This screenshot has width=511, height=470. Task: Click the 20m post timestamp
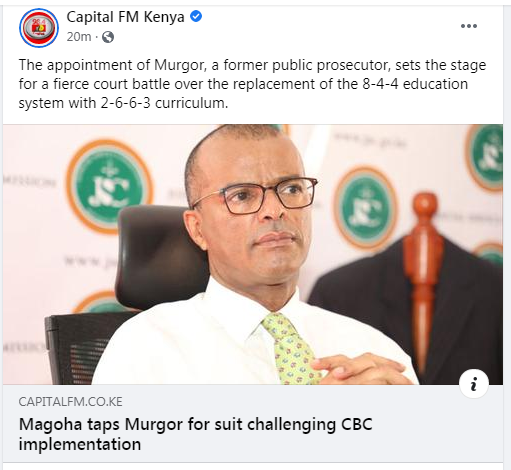coord(79,37)
